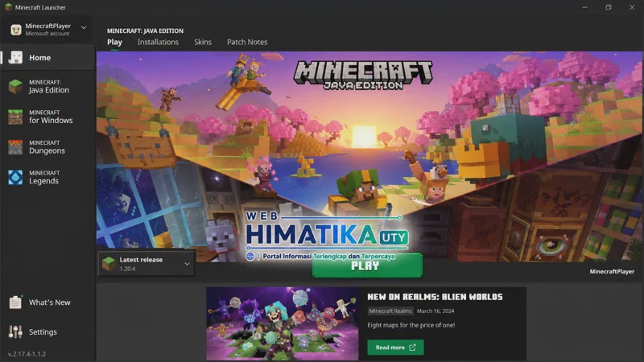Click the MINECRAFT: JAVA EDITION heading
Image resolution: width=644 pixels, height=362 pixels.
point(146,31)
